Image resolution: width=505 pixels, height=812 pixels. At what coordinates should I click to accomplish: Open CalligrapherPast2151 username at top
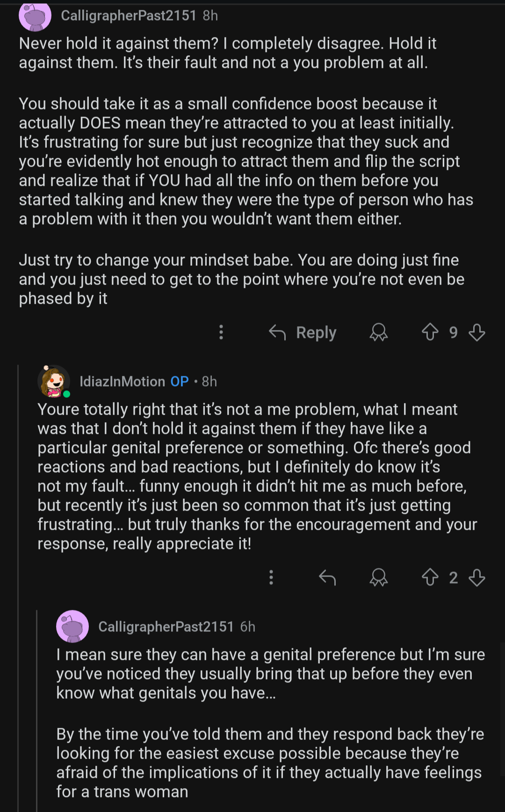click(x=129, y=15)
